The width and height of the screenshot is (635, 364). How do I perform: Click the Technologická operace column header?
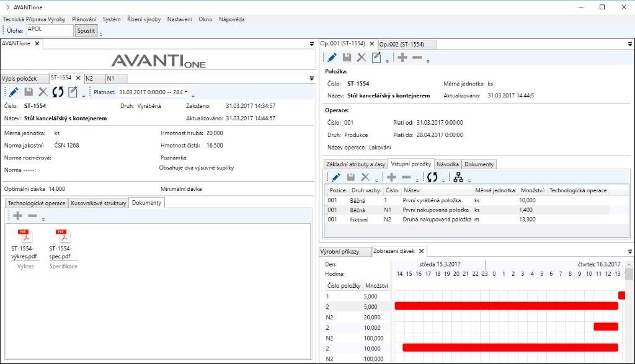(578, 190)
